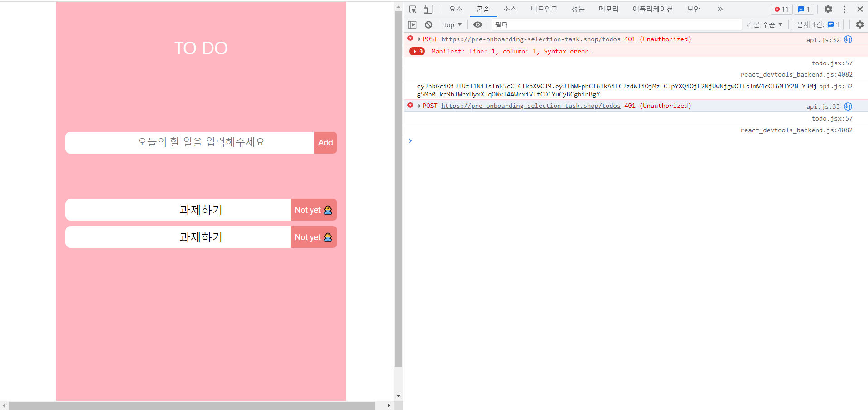Open the 메모리 tab

click(608, 9)
